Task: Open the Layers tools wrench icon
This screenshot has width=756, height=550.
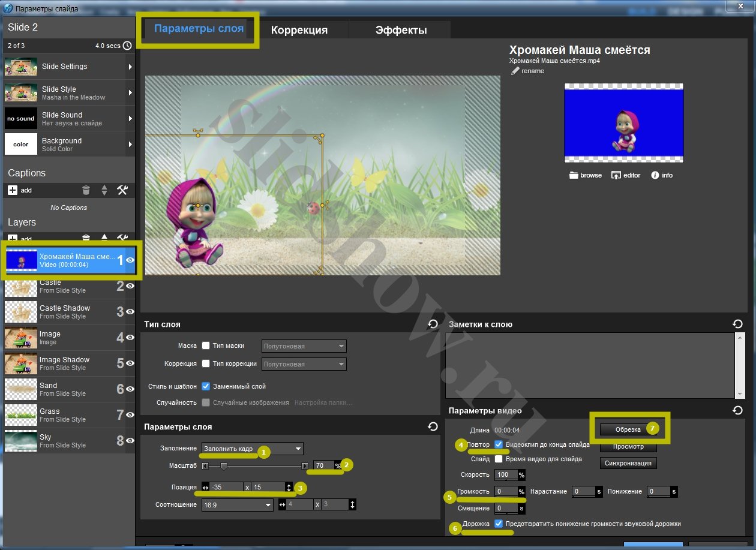Action: [x=122, y=238]
